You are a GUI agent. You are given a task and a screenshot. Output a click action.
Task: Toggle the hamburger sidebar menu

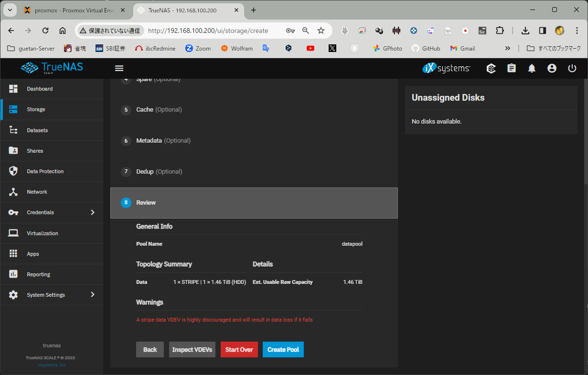pyautogui.click(x=119, y=68)
